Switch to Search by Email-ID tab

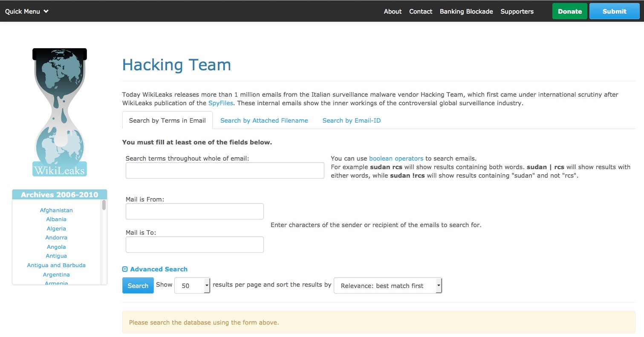[x=351, y=121]
